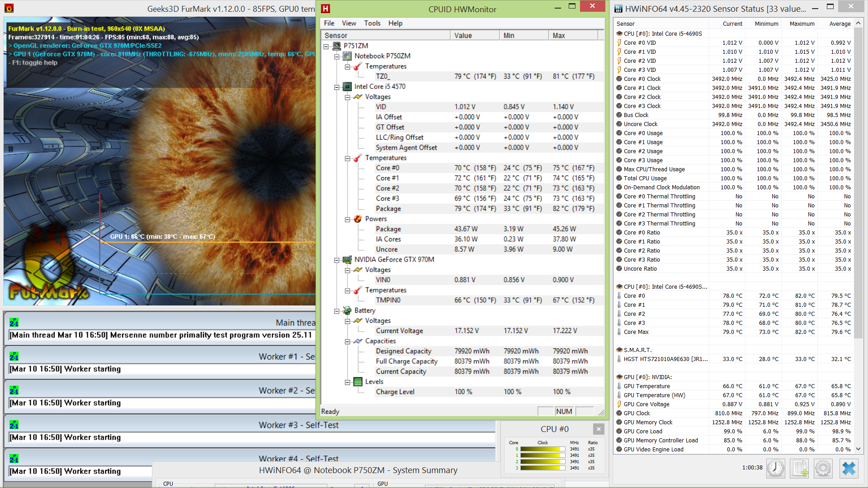Click the thermometer icon under Notebook P750ZM

coord(358,66)
